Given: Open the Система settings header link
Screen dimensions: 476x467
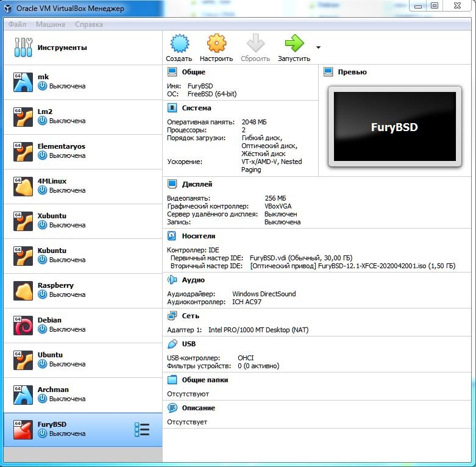Looking at the screenshot, I should click(196, 108).
